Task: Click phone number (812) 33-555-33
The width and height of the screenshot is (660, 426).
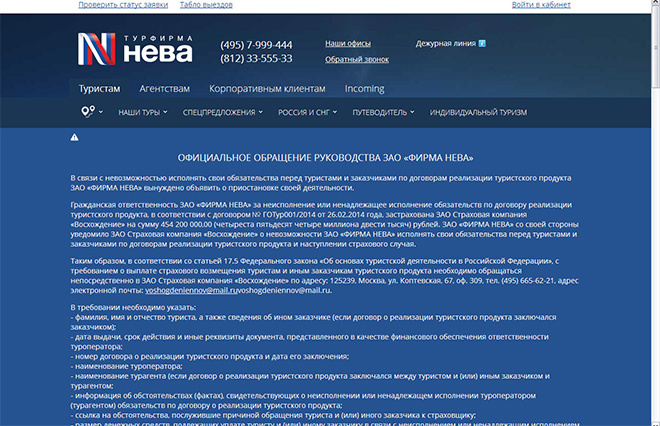Action: (256, 59)
